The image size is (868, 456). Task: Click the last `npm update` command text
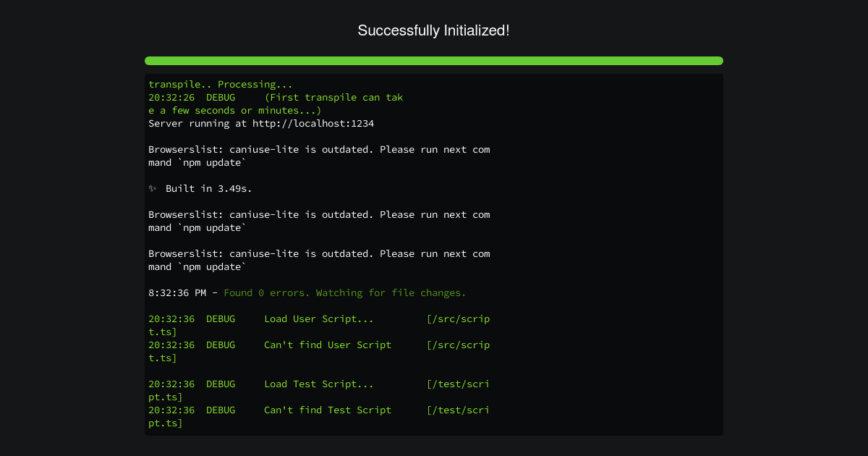(x=212, y=267)
